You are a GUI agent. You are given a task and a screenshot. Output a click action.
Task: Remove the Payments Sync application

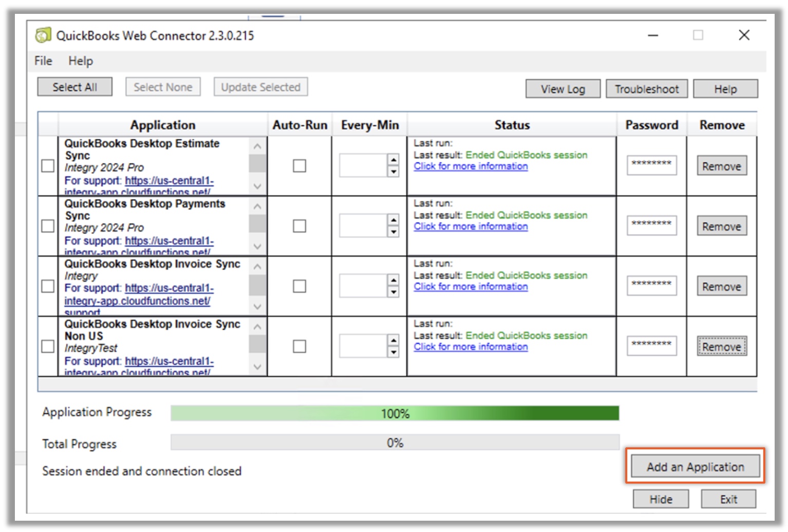pyautogui.click(x=722, y=226)
